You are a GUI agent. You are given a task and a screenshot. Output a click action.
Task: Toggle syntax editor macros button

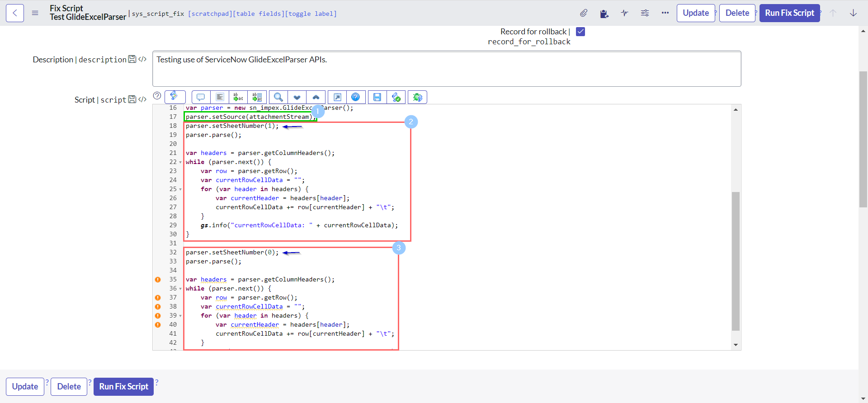coord(175,97)
